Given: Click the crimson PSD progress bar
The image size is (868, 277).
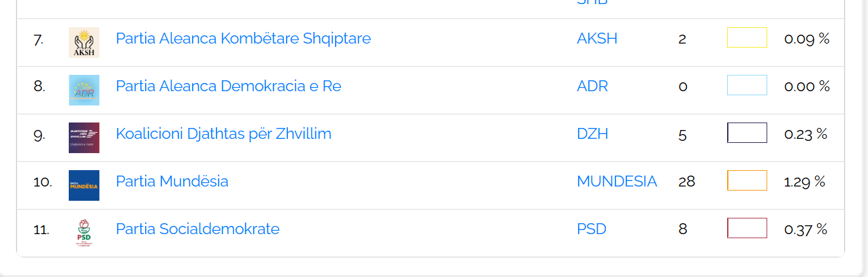Looking at the screenshot, I should pyautogui.click(x=747, y=228).
